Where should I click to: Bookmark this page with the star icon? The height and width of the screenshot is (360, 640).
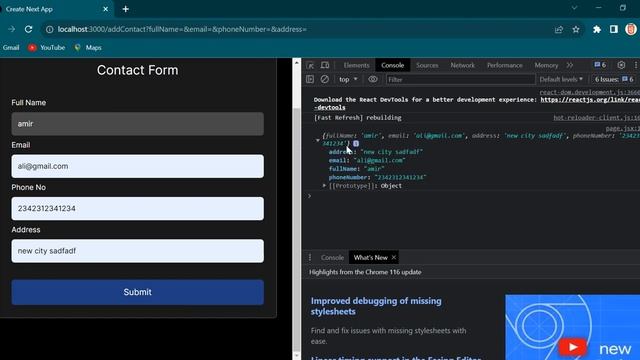(576, 29)
